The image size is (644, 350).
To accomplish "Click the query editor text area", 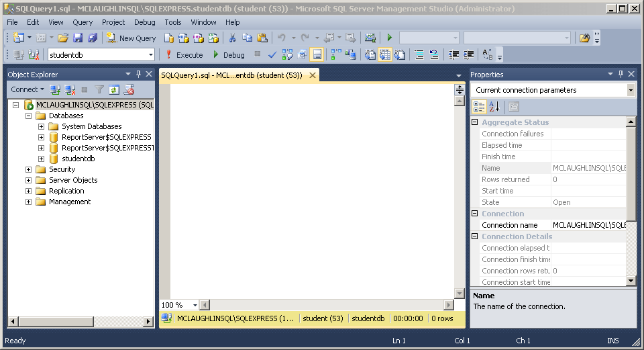I will point(312,191).
